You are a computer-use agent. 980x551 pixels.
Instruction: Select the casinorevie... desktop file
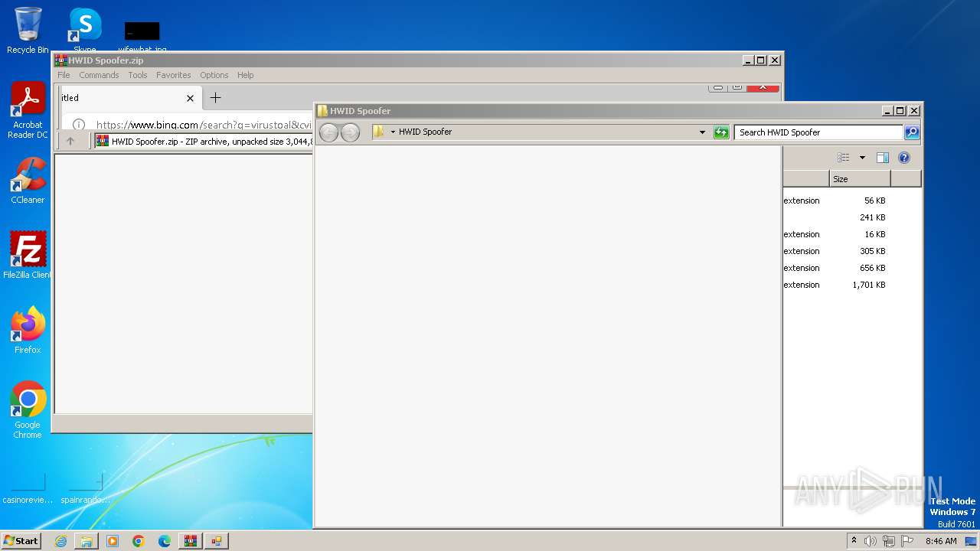[x=28, y=489]
